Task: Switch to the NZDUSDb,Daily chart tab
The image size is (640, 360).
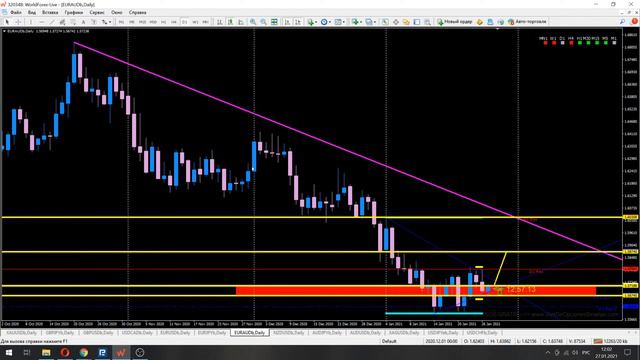Action: 289,333
